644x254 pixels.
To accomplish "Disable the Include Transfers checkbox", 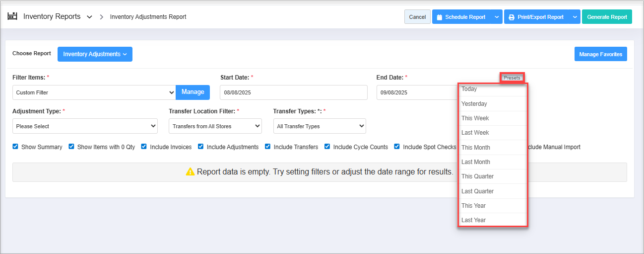I will pos(268,147).
